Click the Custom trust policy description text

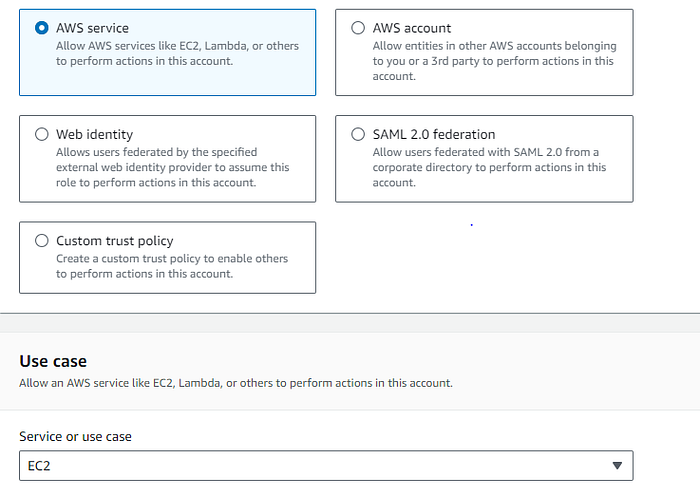(x=172, y=266)
